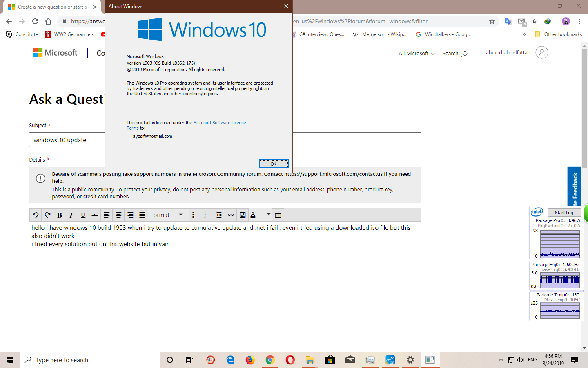Insert a numbered list

207,215
